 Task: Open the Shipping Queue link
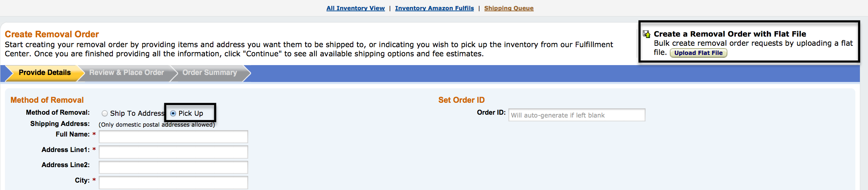[x=509, y=8]
